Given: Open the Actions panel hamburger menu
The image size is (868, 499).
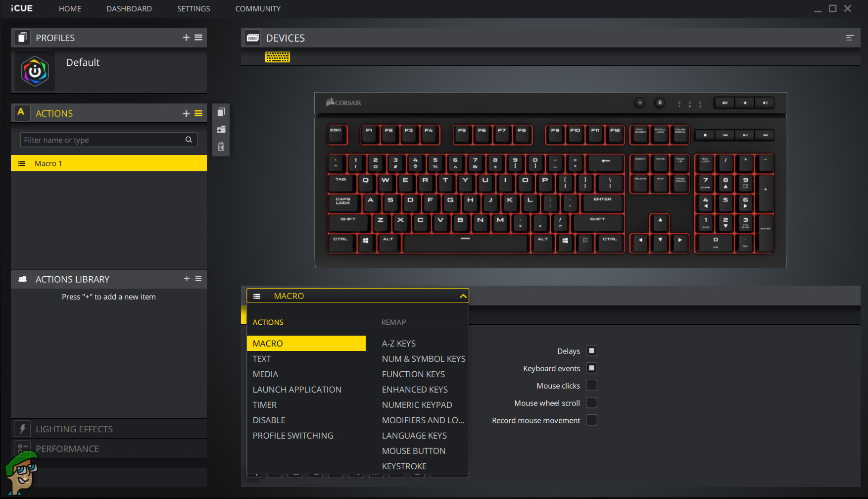Looking at the screenshot, I should click(198, 113).
